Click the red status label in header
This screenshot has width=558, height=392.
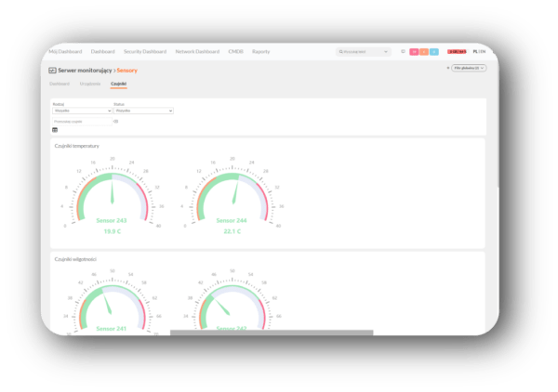457,52
